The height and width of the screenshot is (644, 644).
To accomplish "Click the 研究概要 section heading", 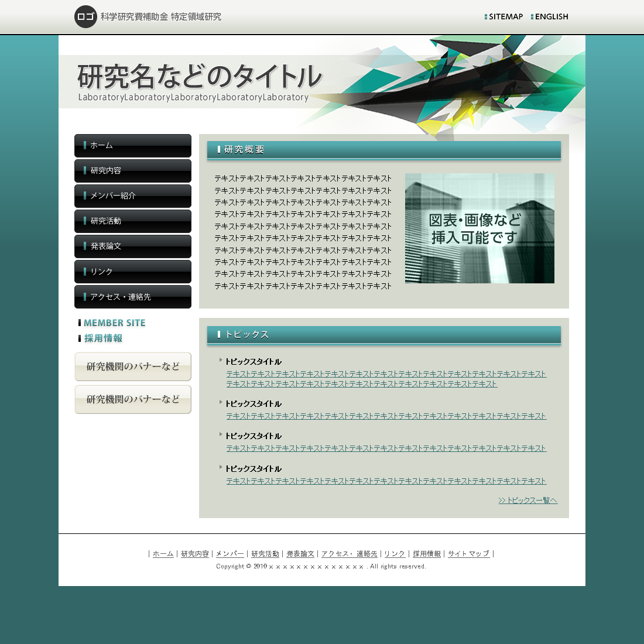I will click(384, 150).
